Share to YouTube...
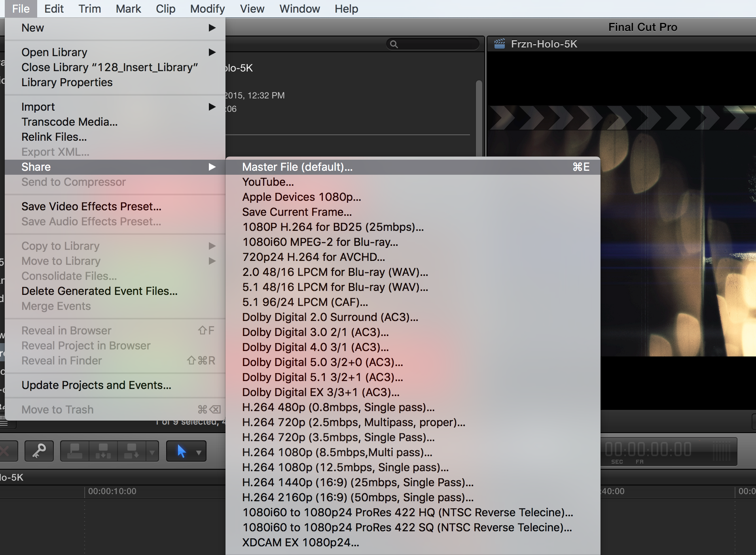 pos(413,182)
